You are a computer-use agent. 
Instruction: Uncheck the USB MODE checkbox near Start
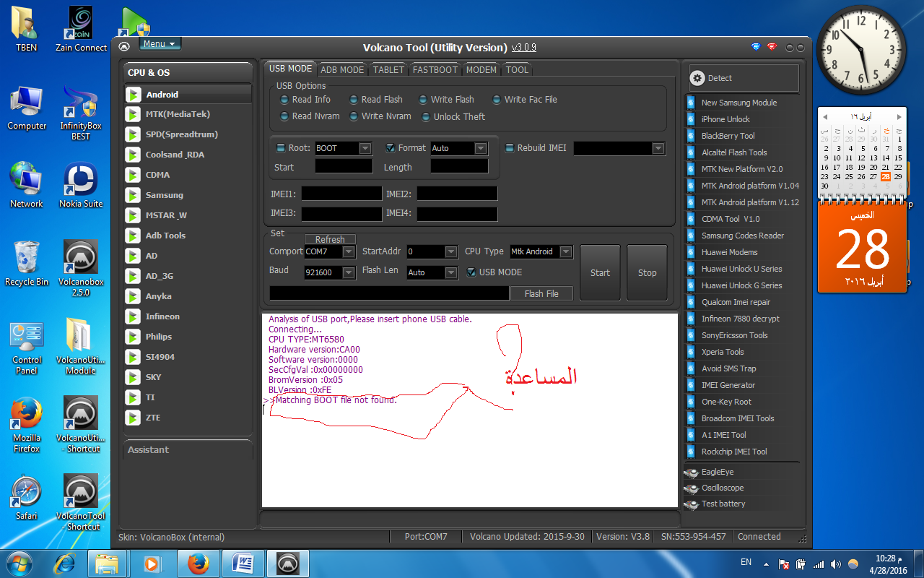471,272
